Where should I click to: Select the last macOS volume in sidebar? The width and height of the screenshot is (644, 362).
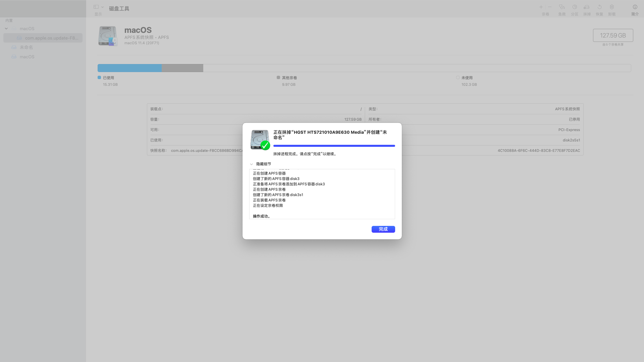coord(27,57)
